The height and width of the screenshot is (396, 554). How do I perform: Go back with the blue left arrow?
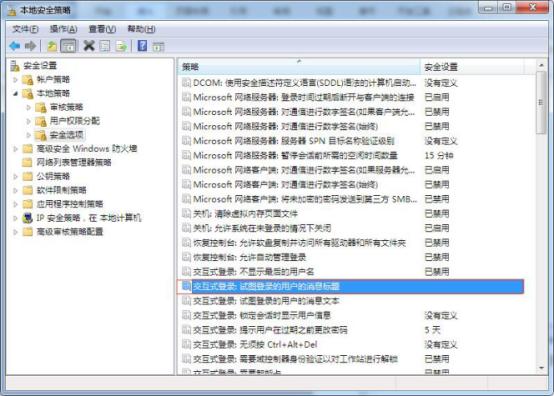tap(15, 46)
